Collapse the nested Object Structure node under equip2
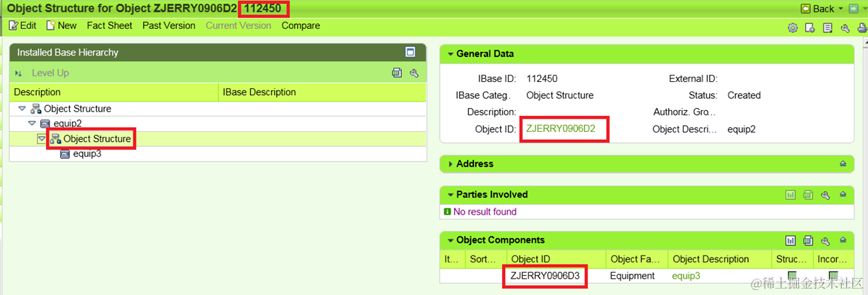The width and height of the screenshot is (868, 295). 42,139
